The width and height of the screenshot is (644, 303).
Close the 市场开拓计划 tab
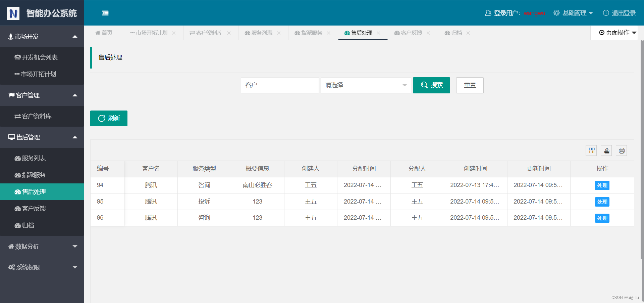(x=174, y=33)
